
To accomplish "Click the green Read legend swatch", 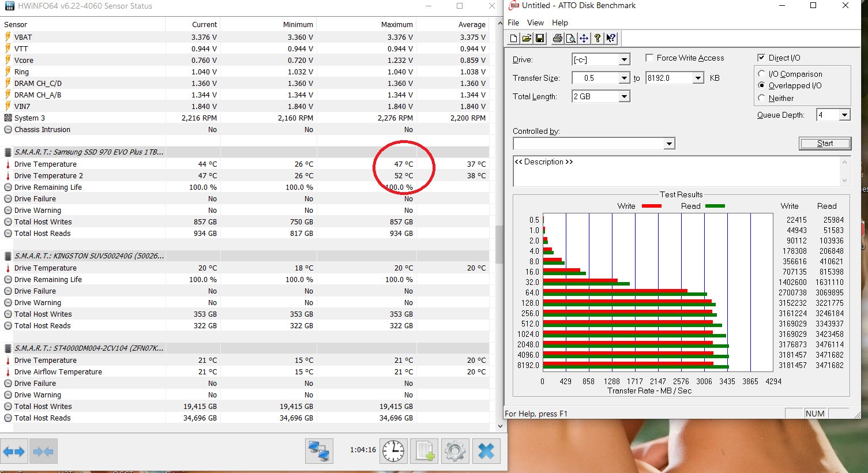I will [715, 206].
